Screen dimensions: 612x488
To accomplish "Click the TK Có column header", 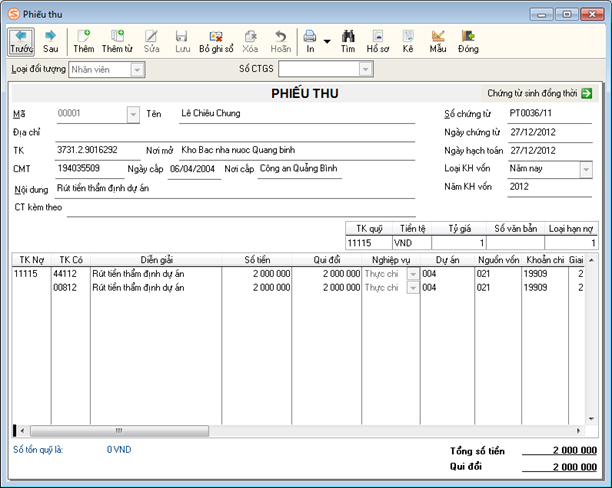I will click(x=71, y=260).
